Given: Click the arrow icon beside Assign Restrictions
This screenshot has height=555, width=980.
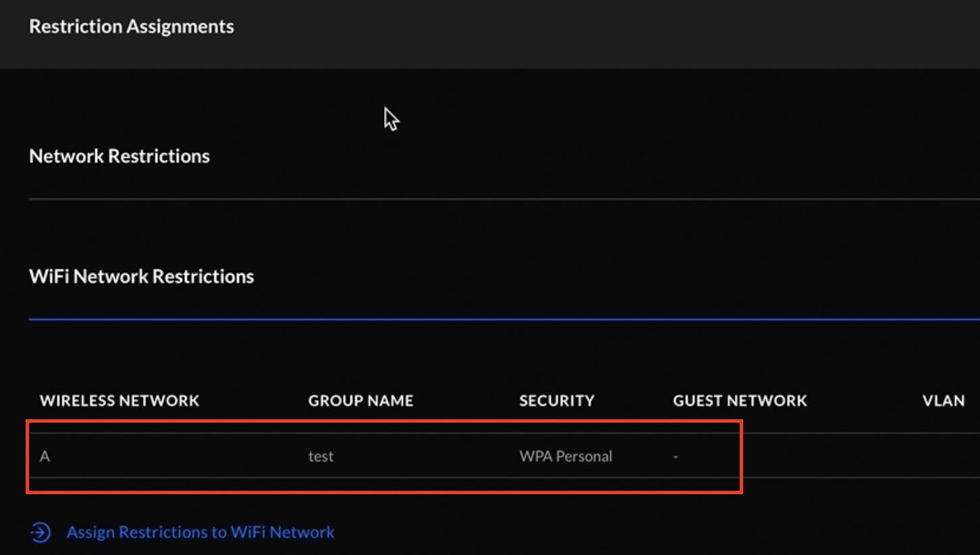Looking at the screenshot, I should click(x=40, y=532).
